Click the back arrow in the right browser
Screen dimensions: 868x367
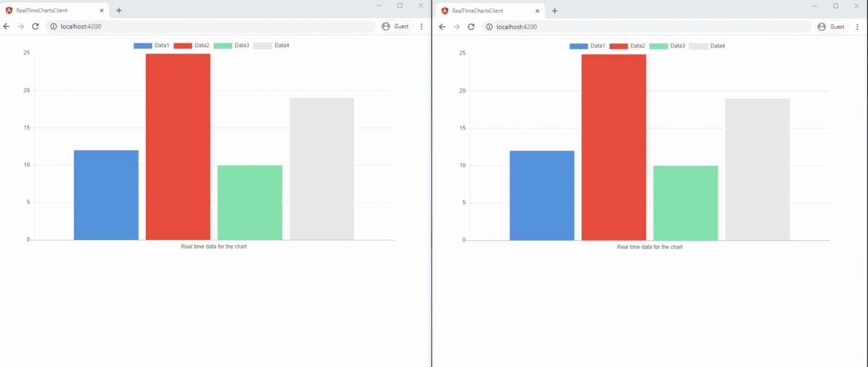click(442, 27)
